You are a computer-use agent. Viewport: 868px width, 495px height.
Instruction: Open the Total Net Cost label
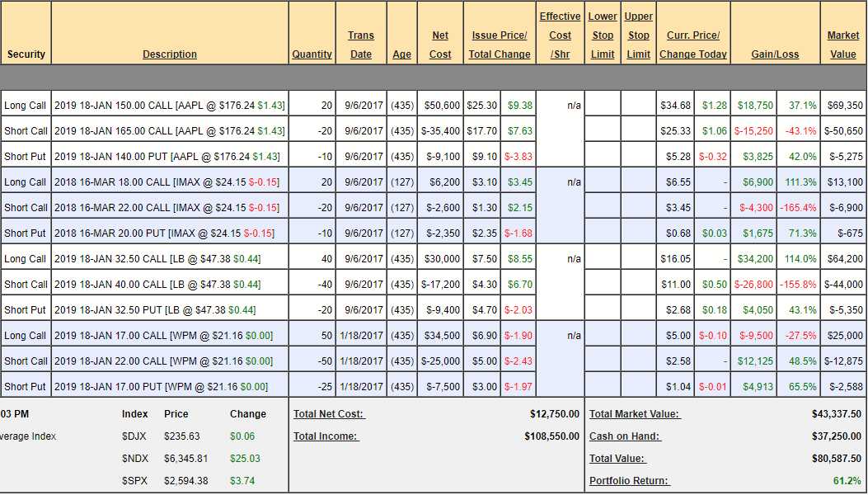pos(329,414)
